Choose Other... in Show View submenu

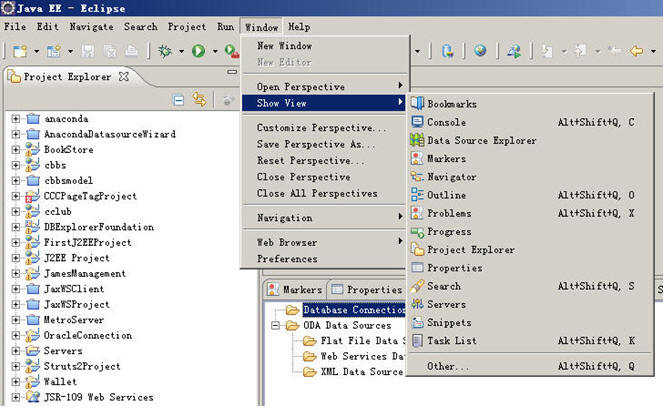[530, 366]
